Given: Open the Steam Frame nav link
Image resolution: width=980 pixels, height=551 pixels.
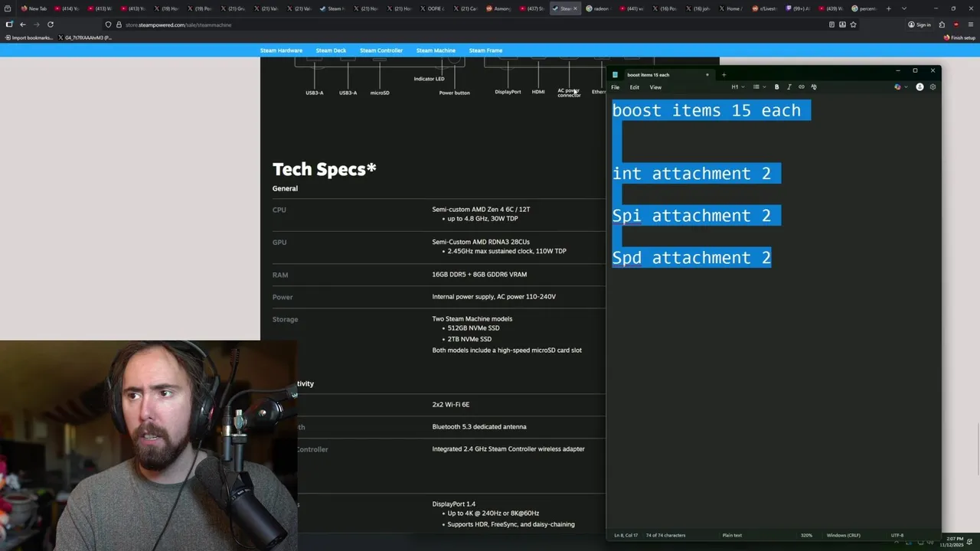Looking at the screenshot, I should click(485, 51).
